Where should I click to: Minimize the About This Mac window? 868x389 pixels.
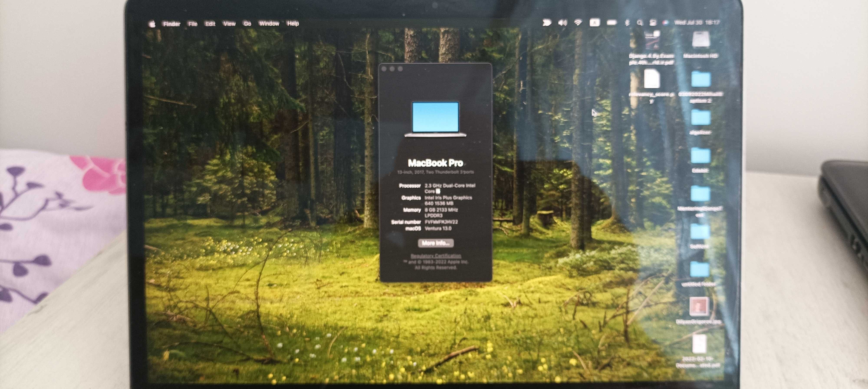[392, 69]
